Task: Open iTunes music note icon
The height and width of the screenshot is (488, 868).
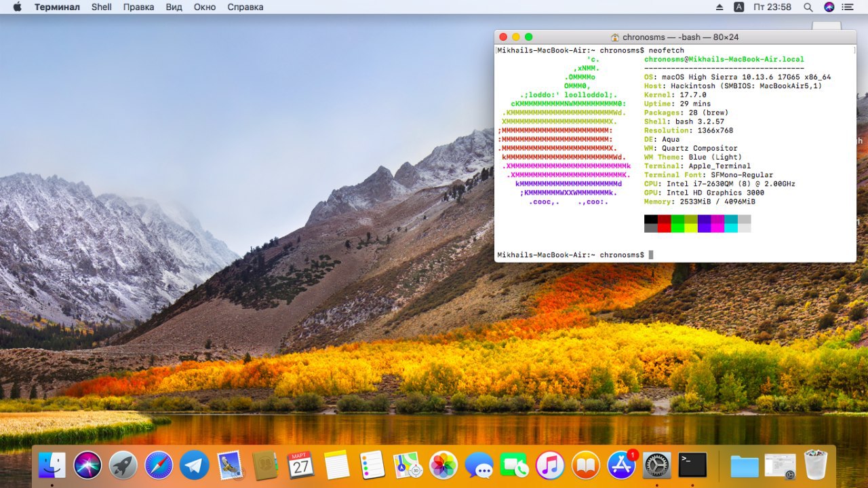Action: [x=550, y=465]
